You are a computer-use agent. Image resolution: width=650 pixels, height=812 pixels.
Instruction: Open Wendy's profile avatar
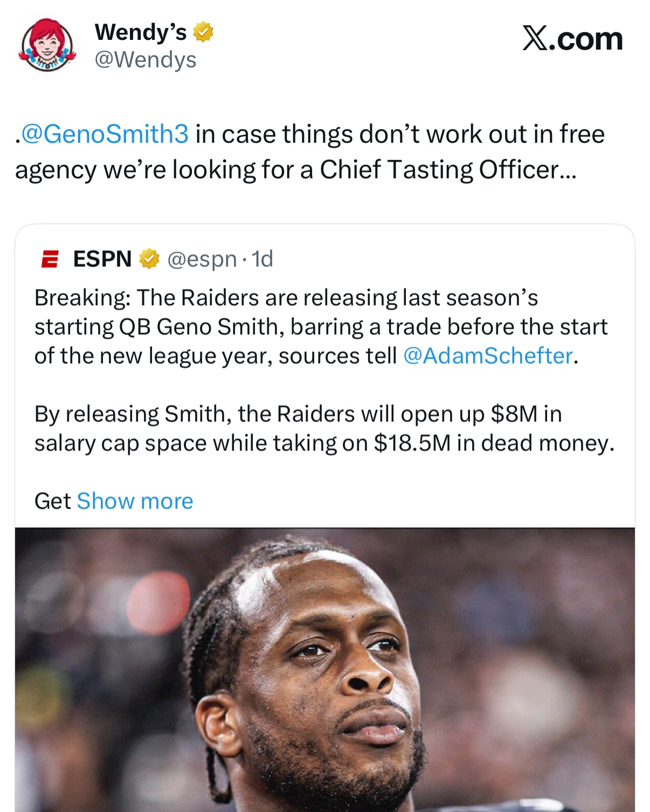tap(47, 45)
